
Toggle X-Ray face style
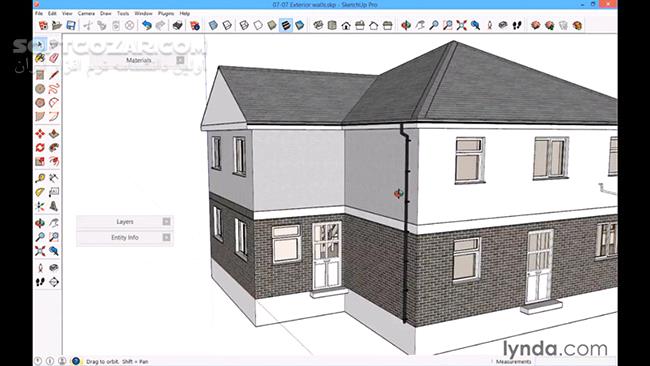point(213,25)
